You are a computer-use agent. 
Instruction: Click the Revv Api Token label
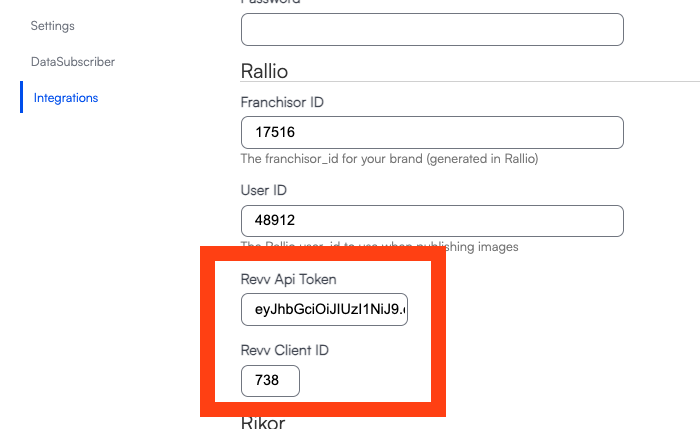pos(289,278)
